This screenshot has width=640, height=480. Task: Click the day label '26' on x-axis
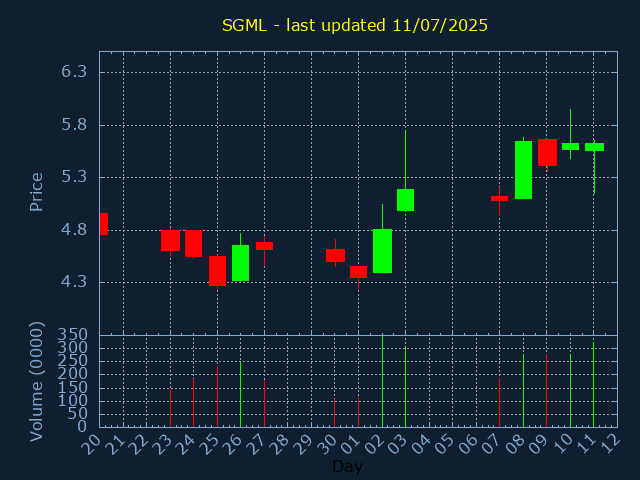coord(232,444)
